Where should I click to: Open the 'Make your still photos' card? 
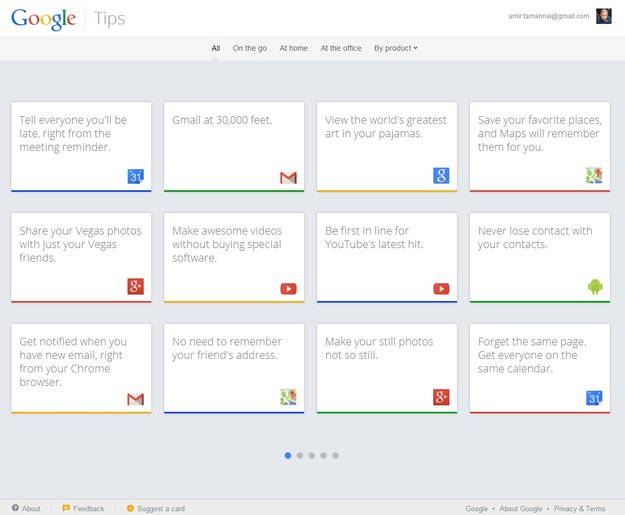click(387, 368)
